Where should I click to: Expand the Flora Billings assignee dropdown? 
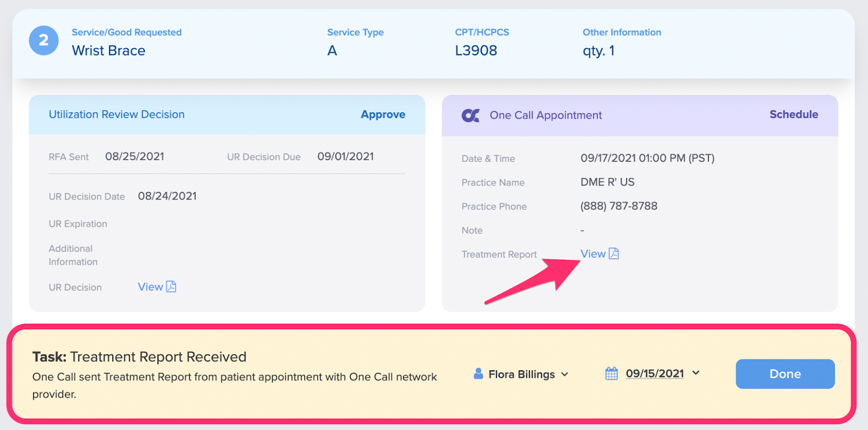coord(565,374)
